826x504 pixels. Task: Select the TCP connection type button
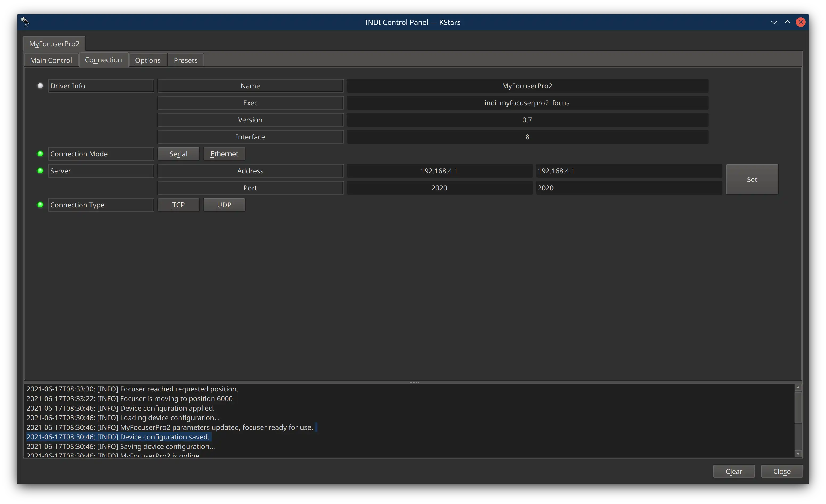[x=178, y=205]
